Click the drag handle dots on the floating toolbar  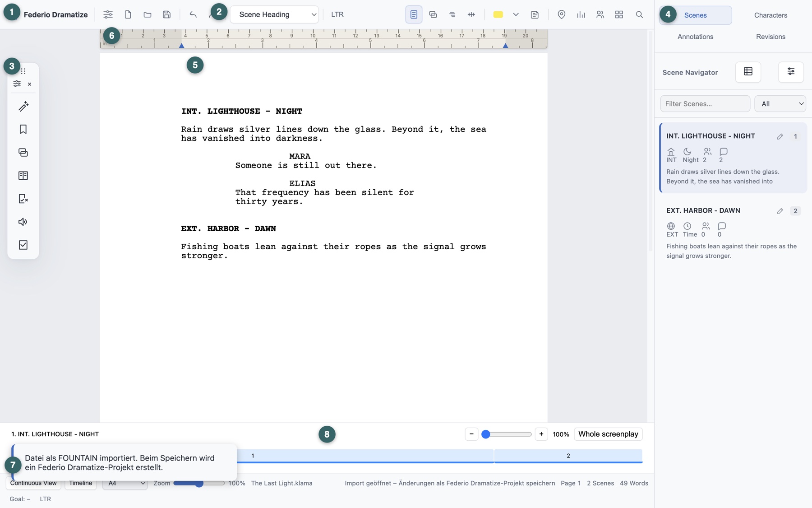(23, 71)
